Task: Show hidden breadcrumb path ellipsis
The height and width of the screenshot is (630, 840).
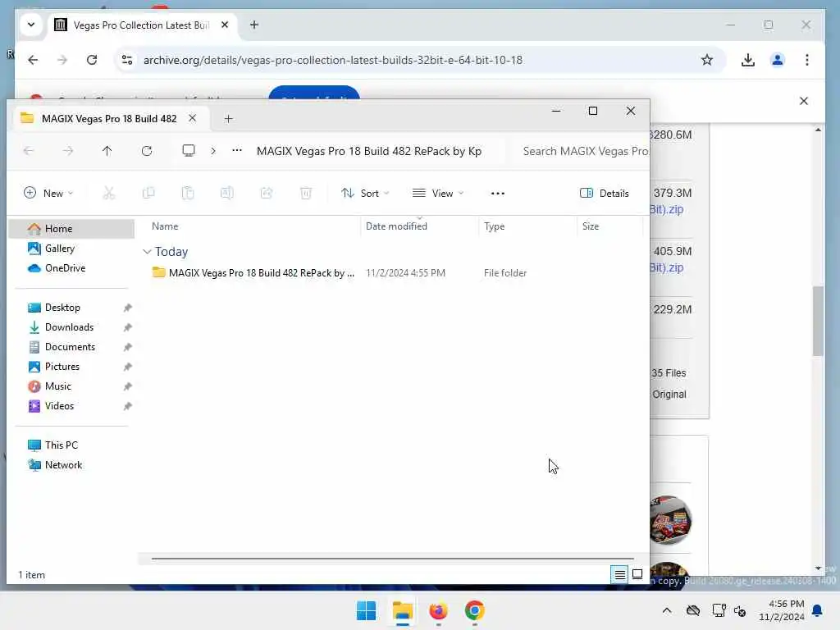Action: click(x=237, y=151)
